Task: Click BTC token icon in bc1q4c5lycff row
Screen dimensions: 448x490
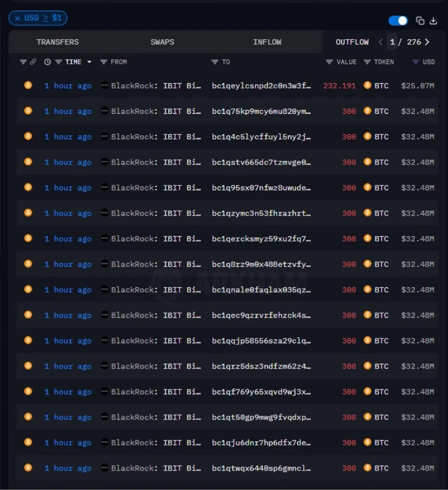Action: [x=368, y=136]
